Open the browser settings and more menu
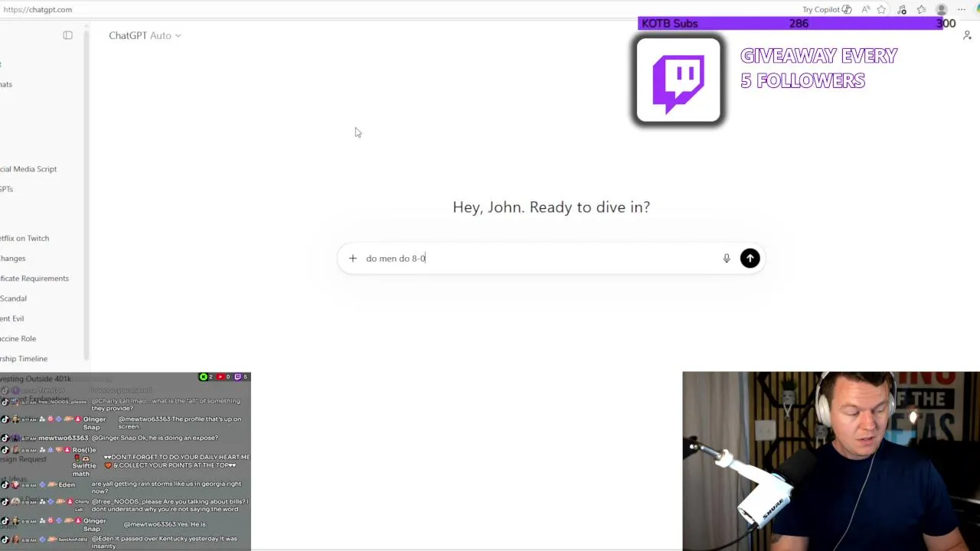 (x=962, y=9)
